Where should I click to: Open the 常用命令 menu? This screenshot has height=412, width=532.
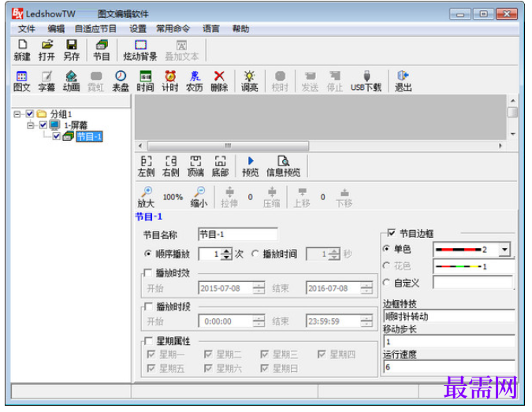click(173, 29)
